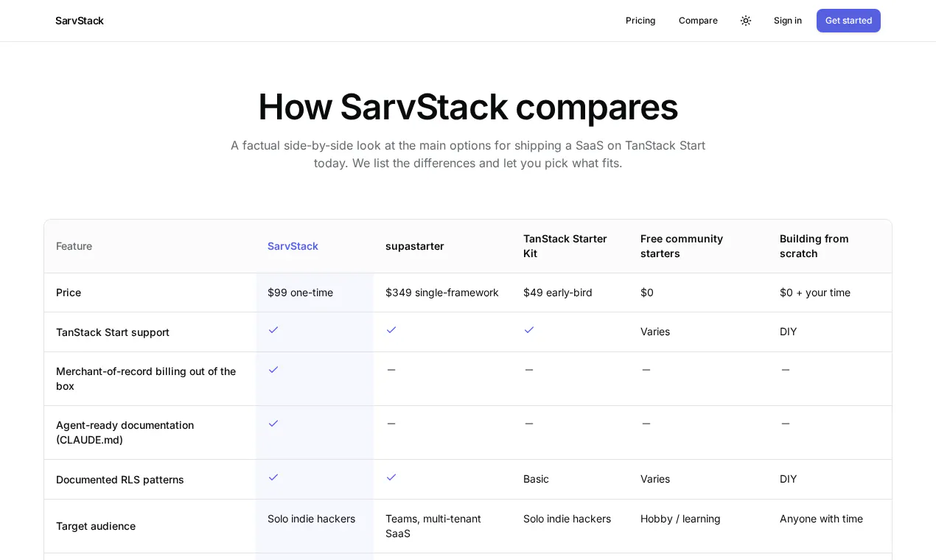
Task: Click the Building from scratch column header
Action: [814, 246]
